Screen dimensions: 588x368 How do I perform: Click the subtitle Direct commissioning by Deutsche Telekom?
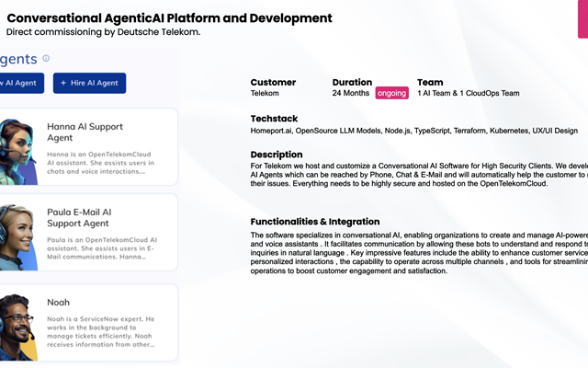coord(103,32)
